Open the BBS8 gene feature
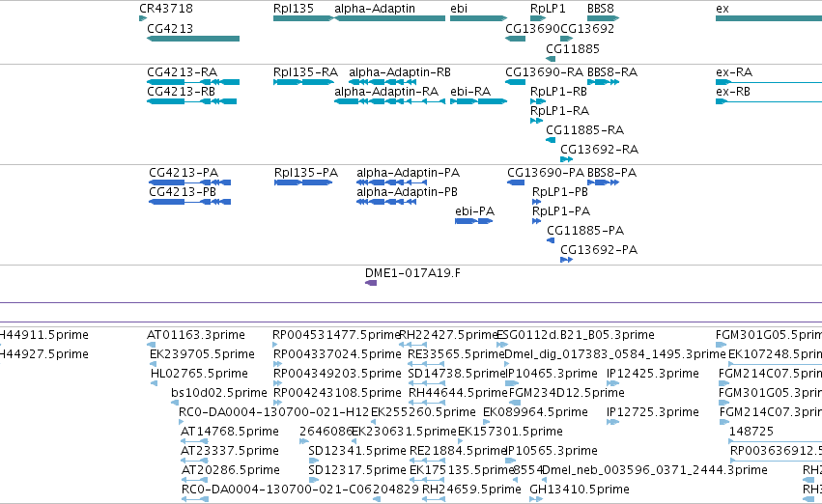Image resolution: width=822 pixels, height=504 pixels. tap(604, 19)
